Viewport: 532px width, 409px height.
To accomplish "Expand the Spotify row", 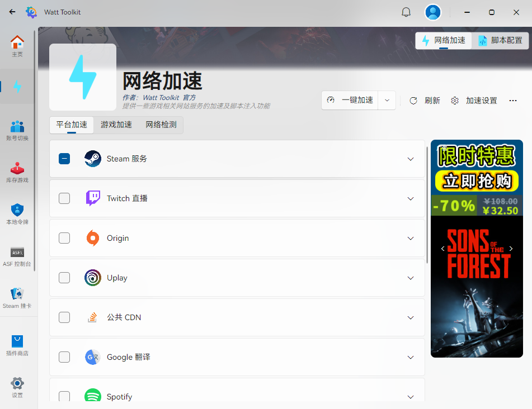I will tap(411, 397).
